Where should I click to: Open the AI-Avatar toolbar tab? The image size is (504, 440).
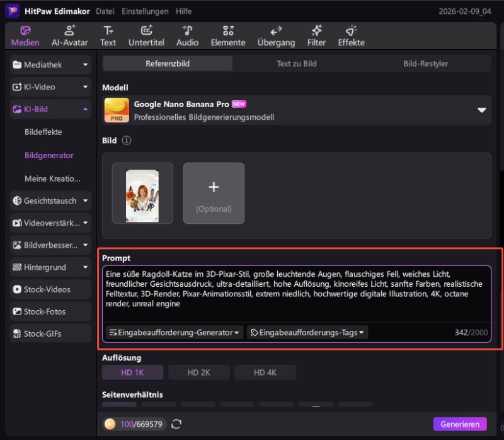tap(71, 36)
